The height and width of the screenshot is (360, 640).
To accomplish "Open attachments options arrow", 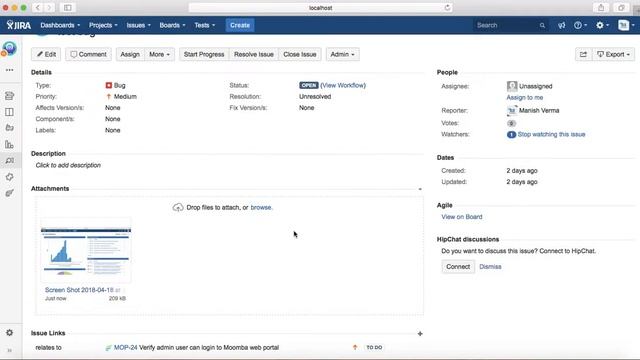I will pos(420,189).
